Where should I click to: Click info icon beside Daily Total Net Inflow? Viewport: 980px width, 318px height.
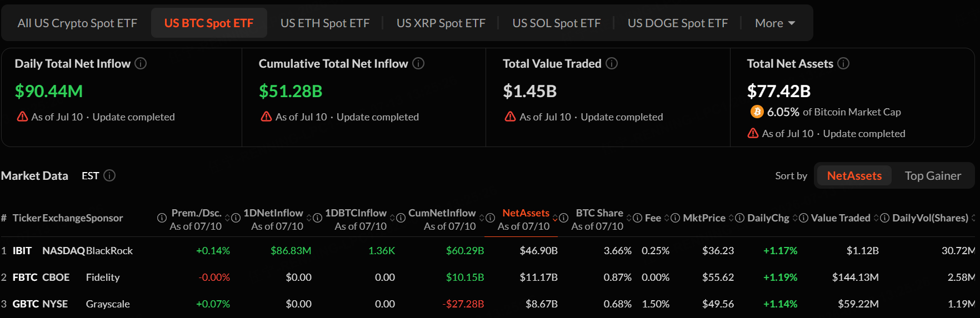[141, 63]
